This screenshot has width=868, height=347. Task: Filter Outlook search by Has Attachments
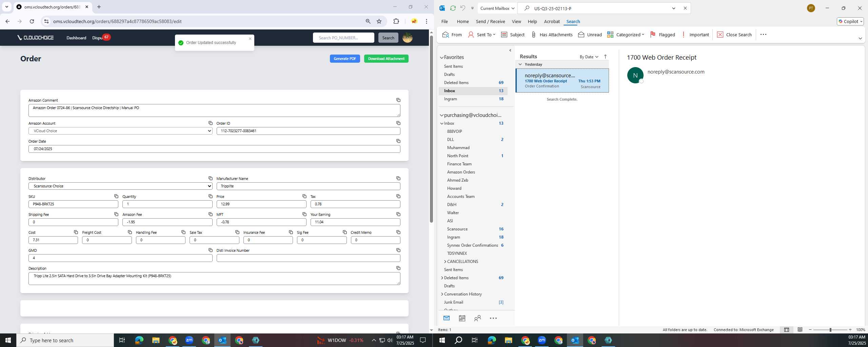click(x=552, y=35)
